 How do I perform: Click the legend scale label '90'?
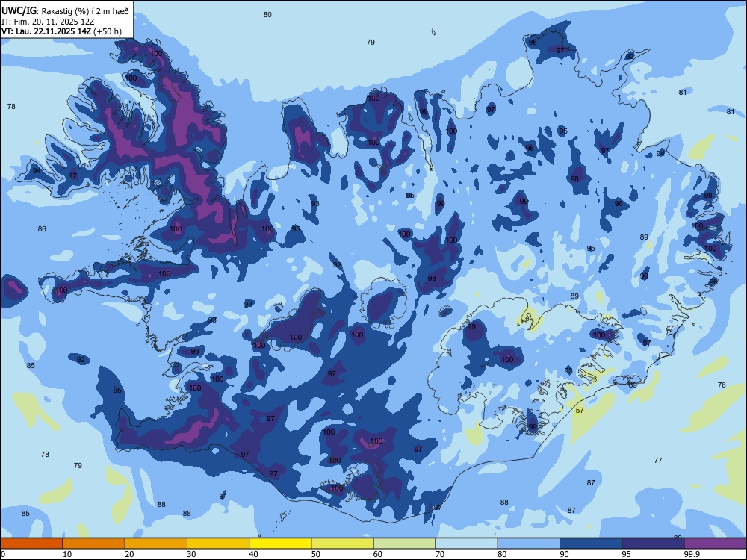click(564, 554)
